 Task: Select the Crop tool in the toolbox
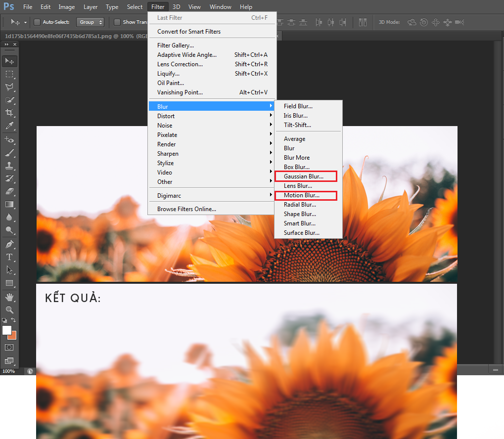pyautogui.click(x=9, y=113)
